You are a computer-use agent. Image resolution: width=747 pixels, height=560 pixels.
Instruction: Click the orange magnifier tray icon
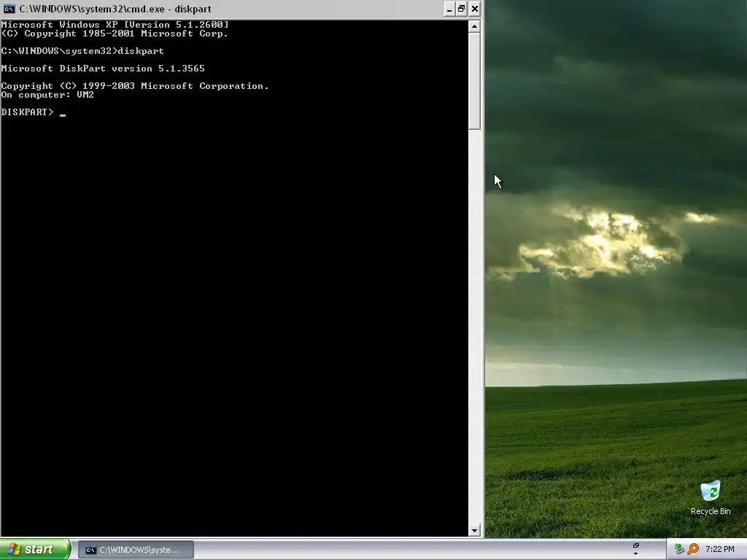(x=693, y=549)
